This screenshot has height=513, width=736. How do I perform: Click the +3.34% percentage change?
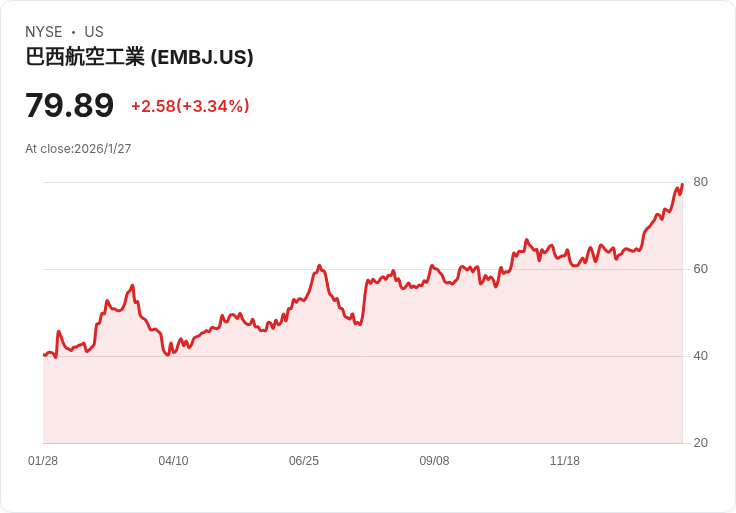[213, 106]
